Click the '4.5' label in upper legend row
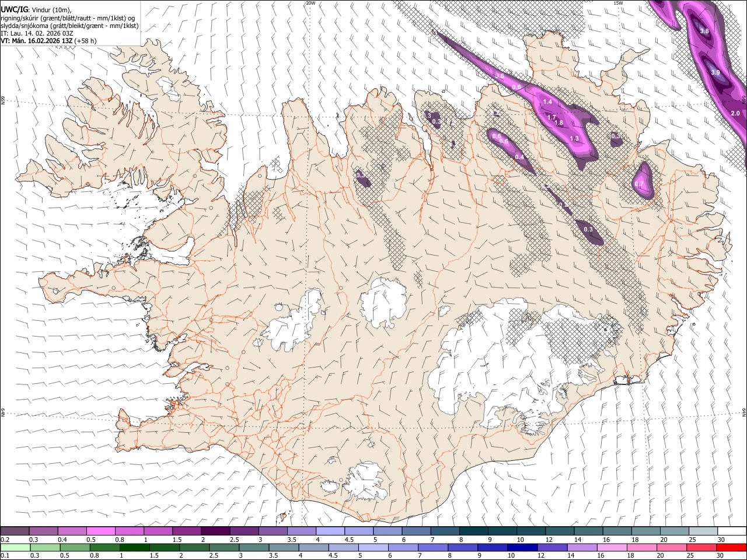This screenshot has height=560, width=747. tap(349, 540)
